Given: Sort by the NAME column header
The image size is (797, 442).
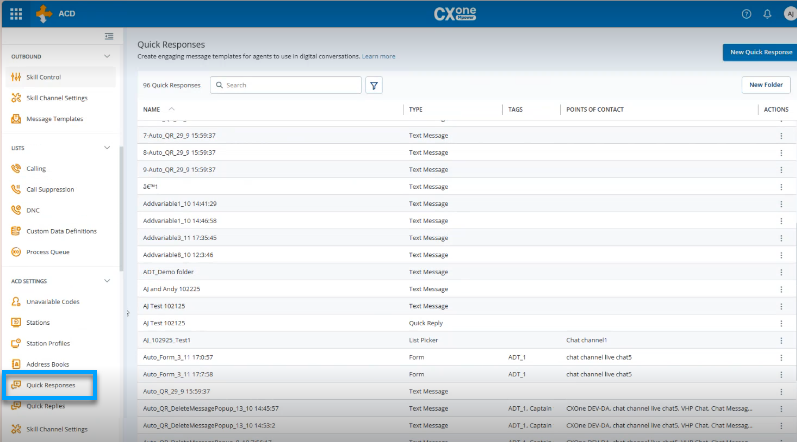Looking at the screenshot, I should click(x=152, y=108).
